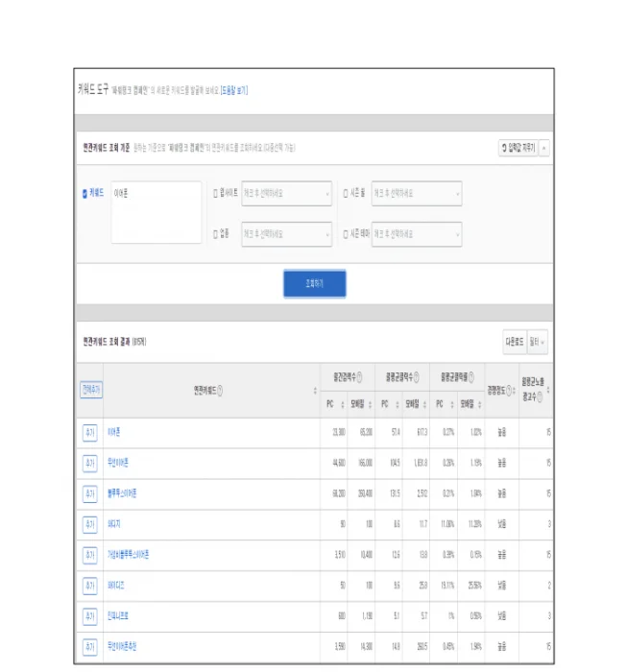The image size is (626, 672).
Task: Click the 경쟁정도 help question icon
Action: pyautogui.click(x=509, y=391)
